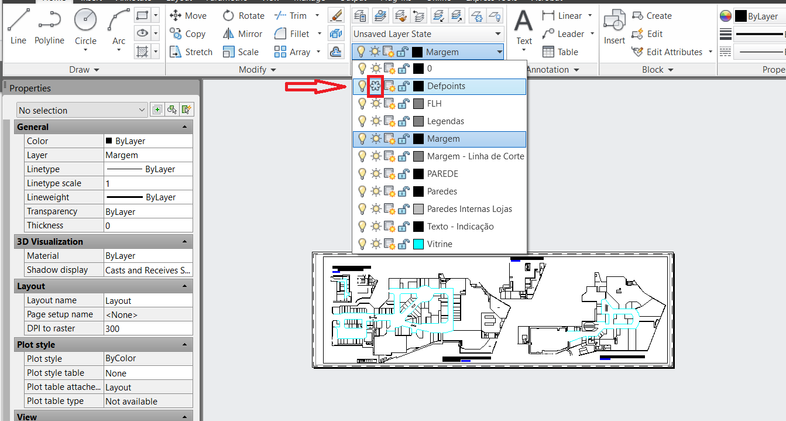Click the Edit Attributes icon
786x421 pixels.
click(637, 52)
